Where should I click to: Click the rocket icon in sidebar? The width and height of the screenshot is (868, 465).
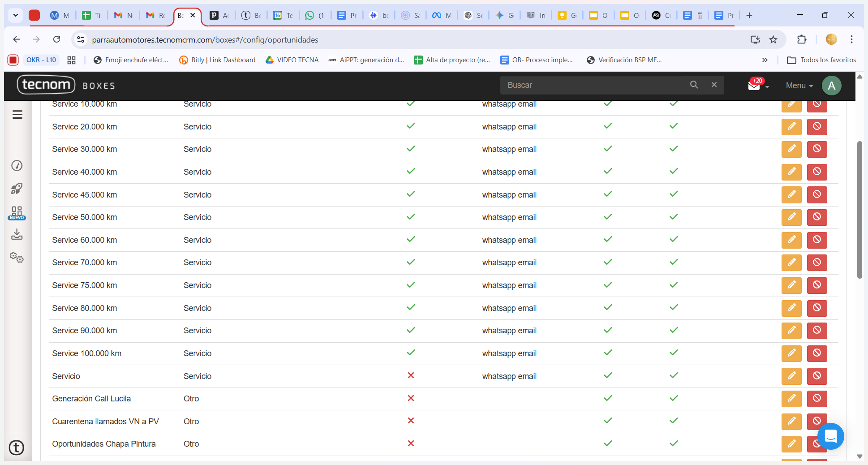point(17,189)
